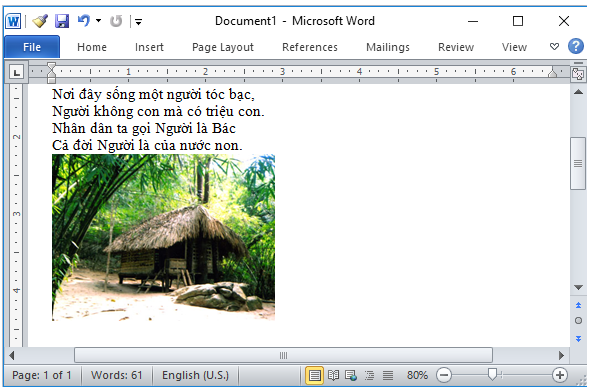The image size is (593, 388).
Task: Expand the ribbon with the arrow
Action: (x=554, y=47)
